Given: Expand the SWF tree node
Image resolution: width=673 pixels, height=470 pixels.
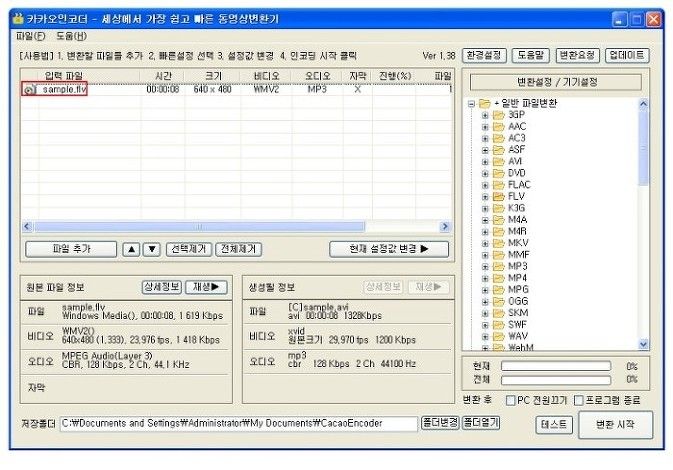Looking at the screenshot, I should pos(485,325).
